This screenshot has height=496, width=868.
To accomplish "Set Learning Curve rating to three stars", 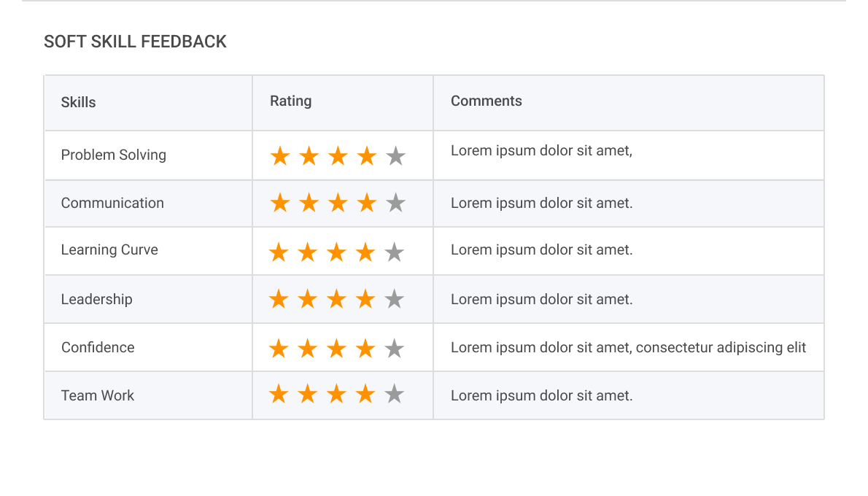I will [336, 252].
